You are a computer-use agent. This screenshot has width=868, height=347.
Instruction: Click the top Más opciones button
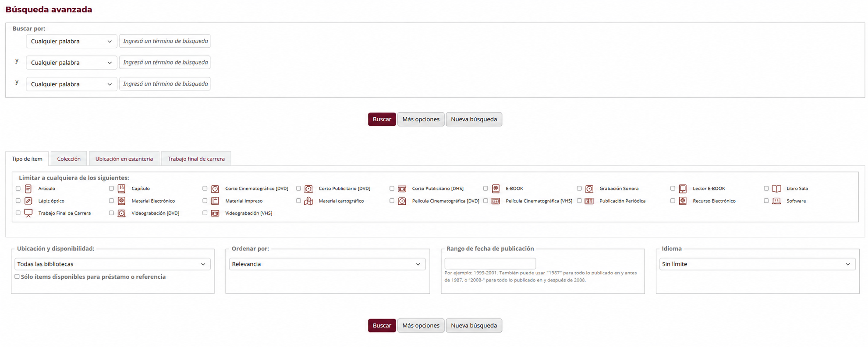[x=421, y=119]
